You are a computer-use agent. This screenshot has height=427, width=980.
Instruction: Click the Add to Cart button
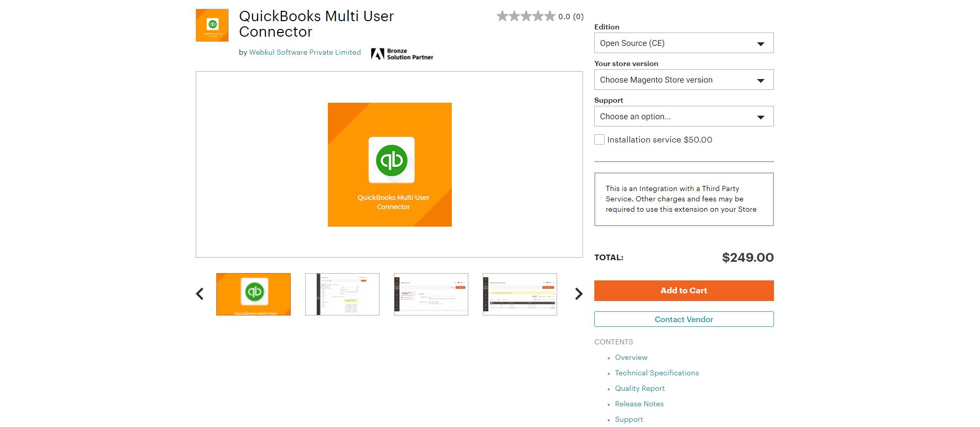pos(684,291)
